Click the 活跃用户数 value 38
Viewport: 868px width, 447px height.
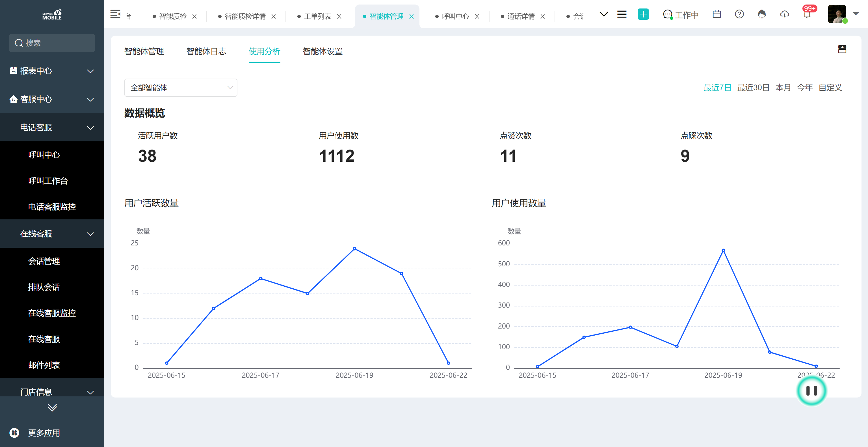pos(147,156)
